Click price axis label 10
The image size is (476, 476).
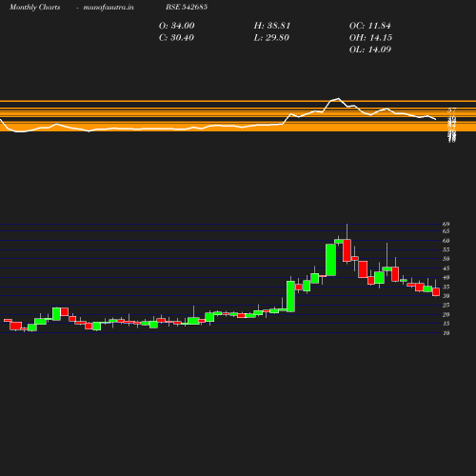point(446,333)
